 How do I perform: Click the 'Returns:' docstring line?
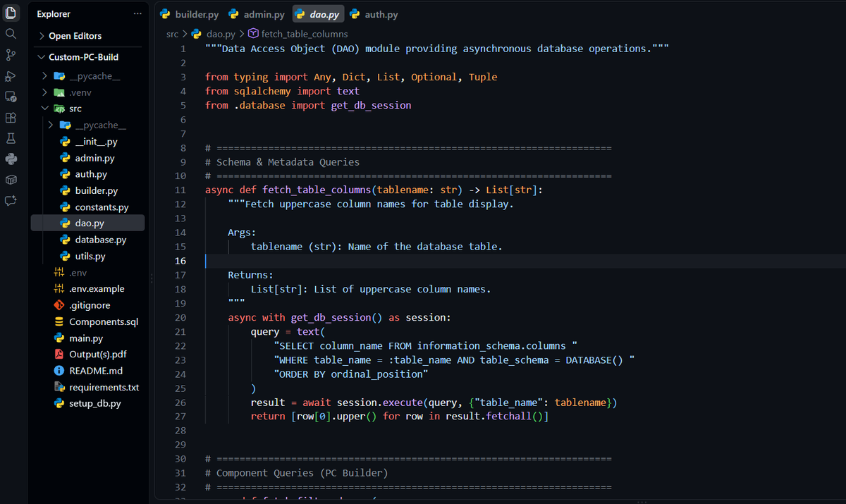tap(250, 275)
